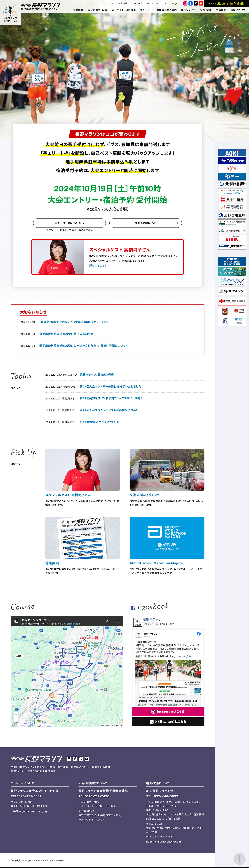Open the Instagramはこちら pink button
The image size is (249, 868).
click(x=168, y=712)
